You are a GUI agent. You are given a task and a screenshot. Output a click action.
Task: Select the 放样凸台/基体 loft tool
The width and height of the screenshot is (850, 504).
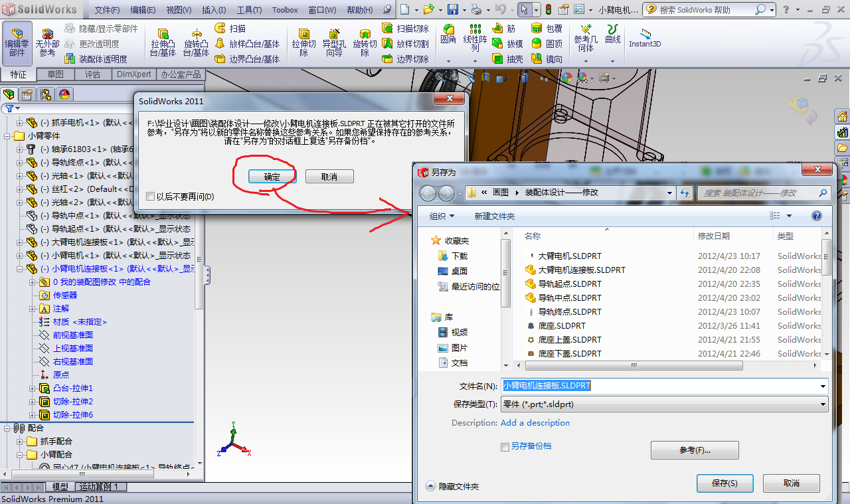pos(247,43)
